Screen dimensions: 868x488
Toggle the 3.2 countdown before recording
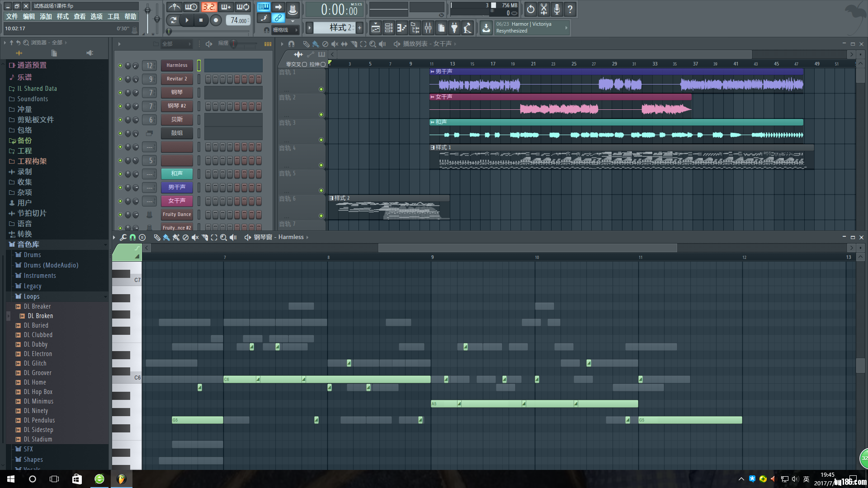coord(208,7)
